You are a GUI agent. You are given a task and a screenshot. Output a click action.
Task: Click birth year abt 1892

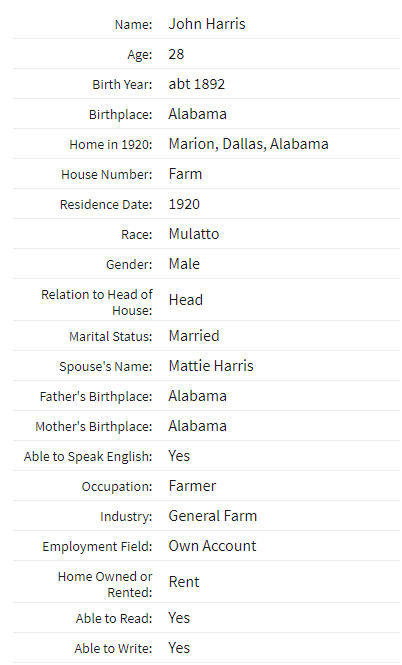[x=197, y=84]
